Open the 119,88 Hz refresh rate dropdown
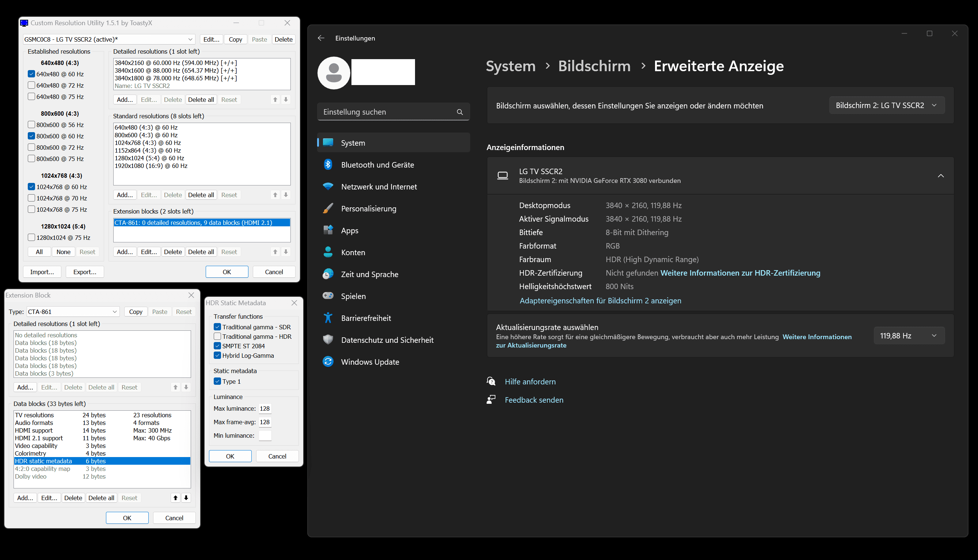Screen dimensions: 978x560 pos(909,336)
